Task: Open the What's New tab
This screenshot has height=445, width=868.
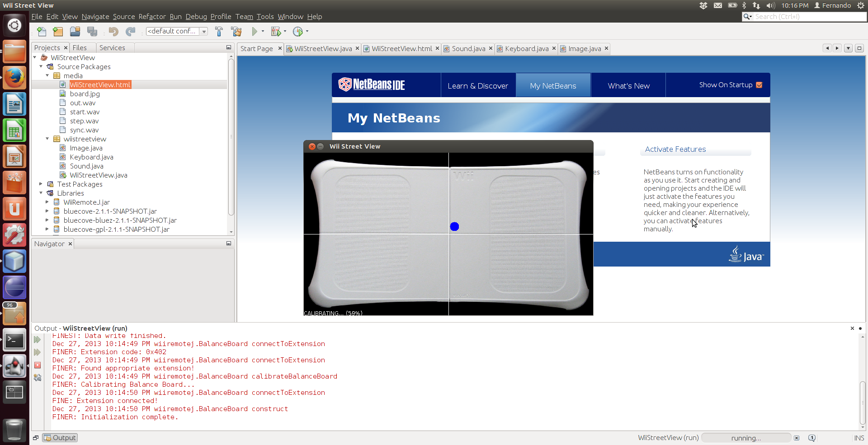Action: point(628,85)
